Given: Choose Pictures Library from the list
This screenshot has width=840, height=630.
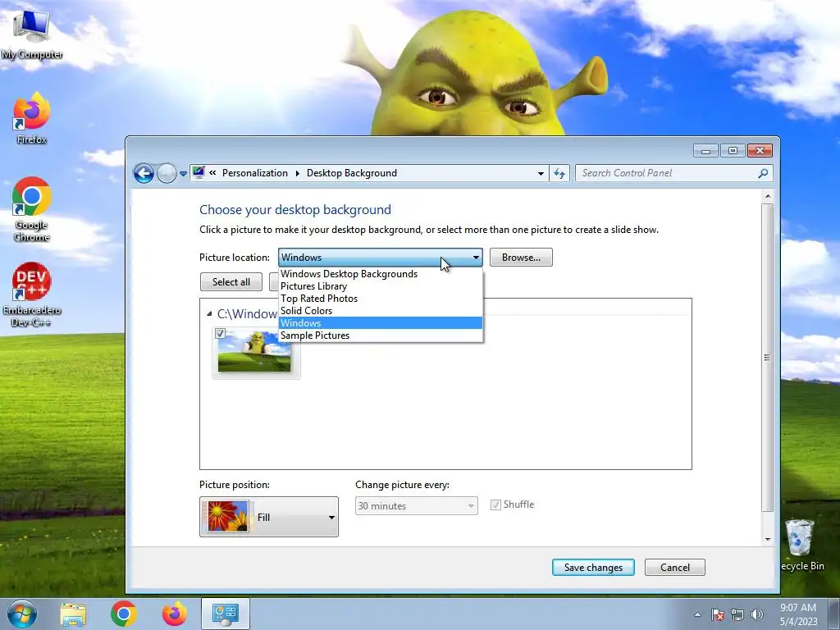Looking at the screenshot, I should [x=381, y=286].
